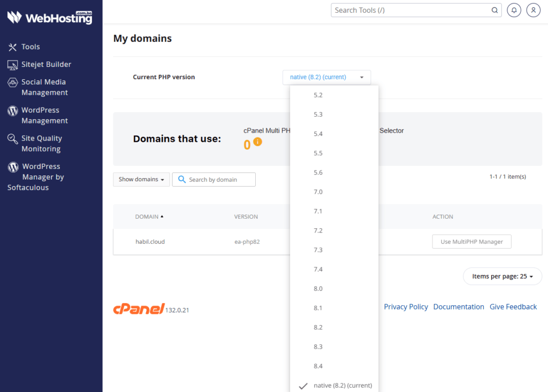
Task: Open the Documentation link
Action: pyautogui.click(x=459, y=307)
